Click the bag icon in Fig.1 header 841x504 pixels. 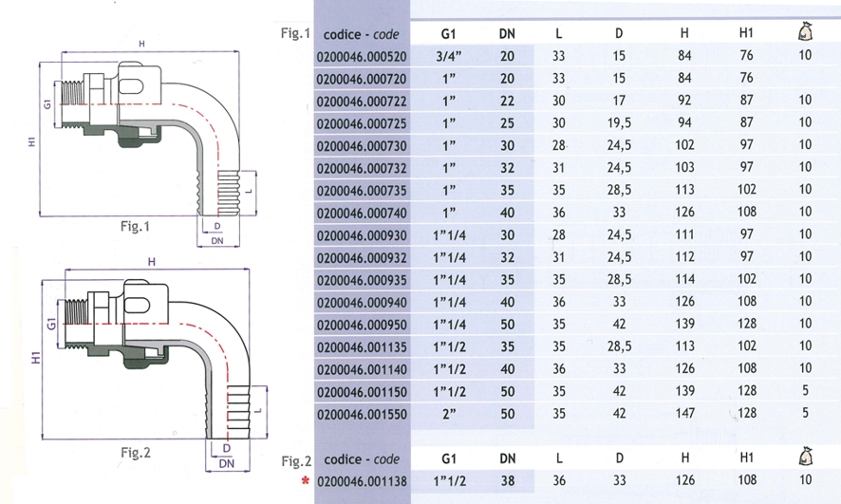pos(805,33)
